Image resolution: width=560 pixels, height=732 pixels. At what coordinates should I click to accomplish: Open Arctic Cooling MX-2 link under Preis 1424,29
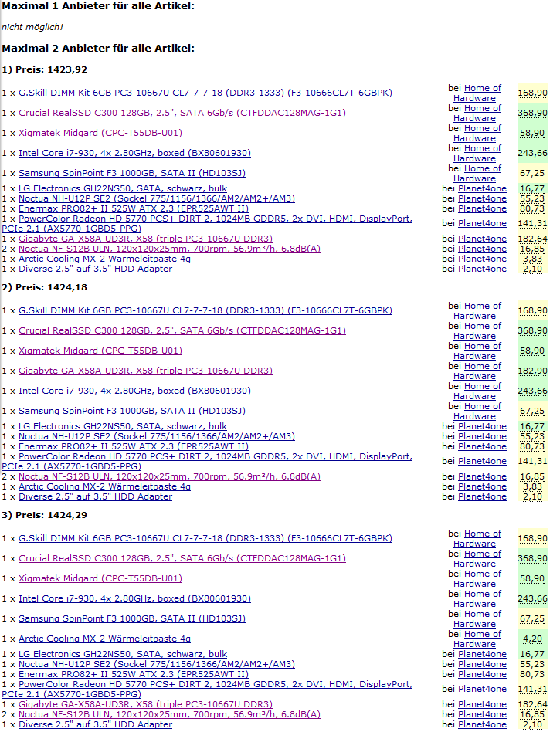(x=104, y=639)
